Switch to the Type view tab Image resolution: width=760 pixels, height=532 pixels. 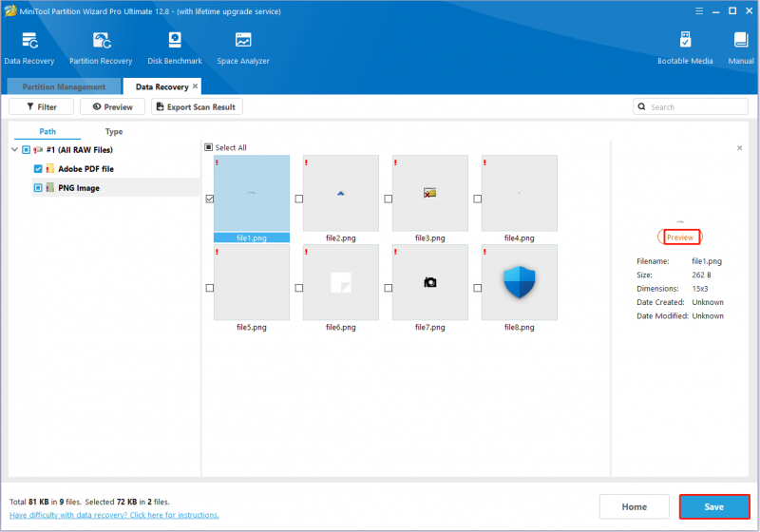click(x=114, y=131)
